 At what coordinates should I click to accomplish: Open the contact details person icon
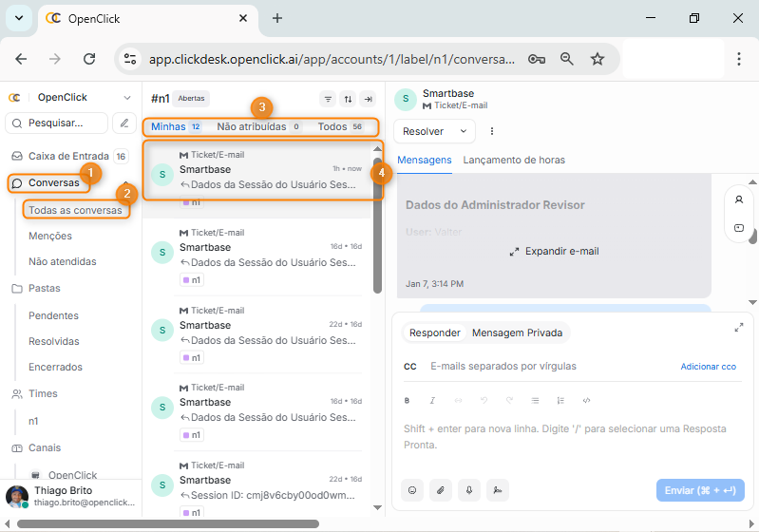pos(739,199)
